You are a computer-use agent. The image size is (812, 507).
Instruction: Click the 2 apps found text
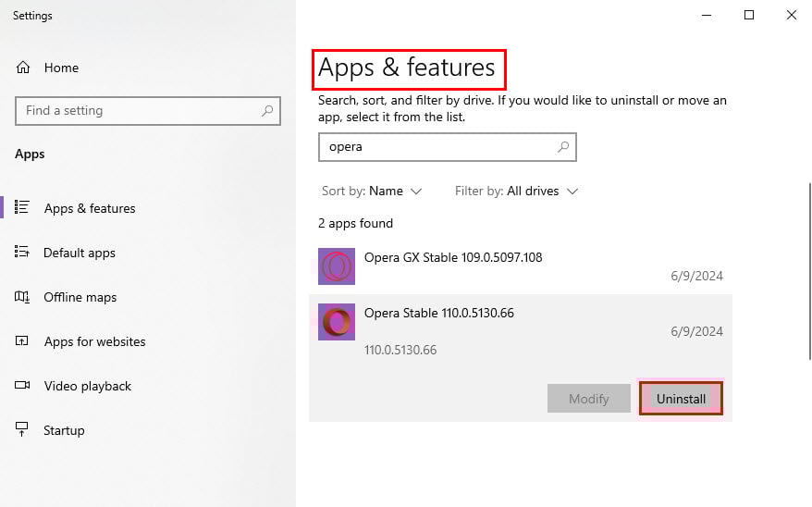click(x=355, y=223)
